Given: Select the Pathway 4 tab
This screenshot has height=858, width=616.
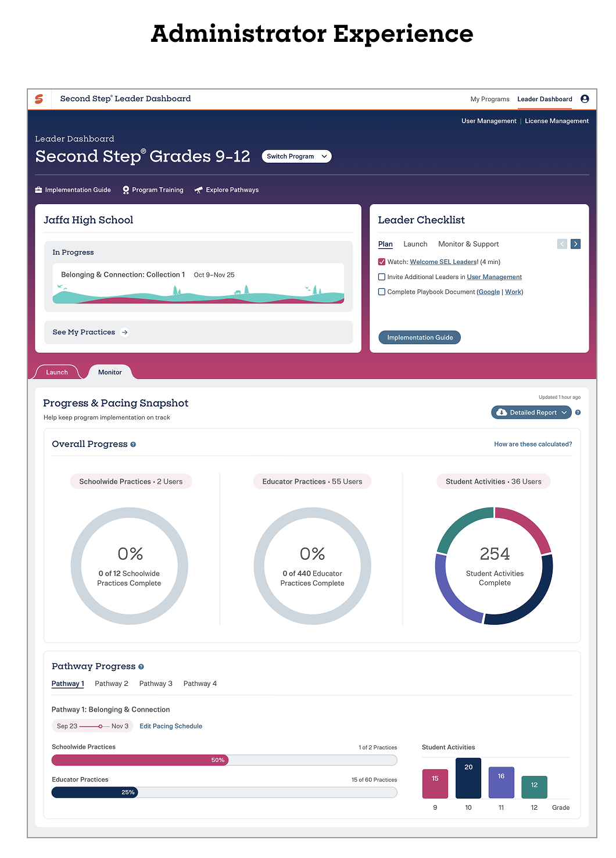Looking at the screenshot, I should pyautogui.click(x=200, y=684).
